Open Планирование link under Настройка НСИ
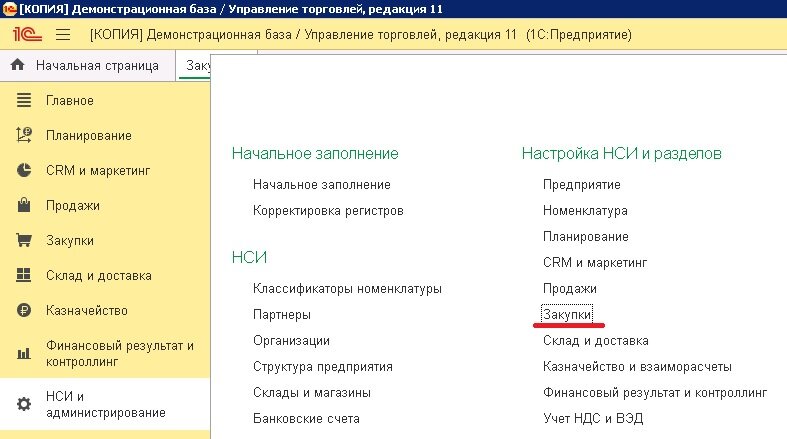 586,237
